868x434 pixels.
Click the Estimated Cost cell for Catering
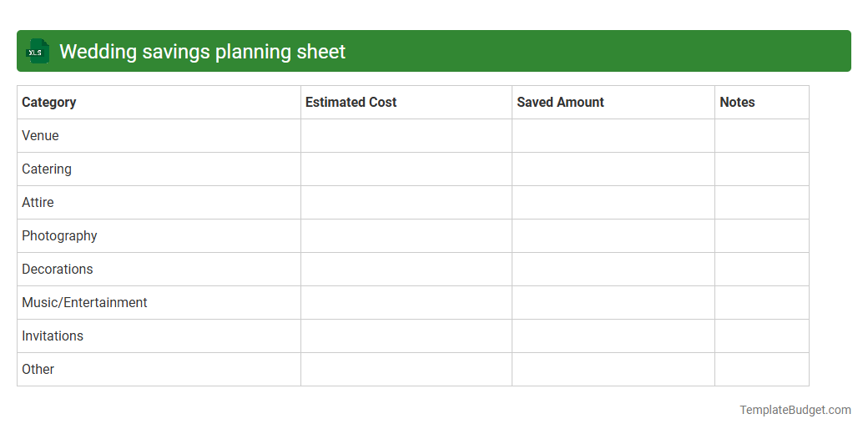(x=406, y=169)
